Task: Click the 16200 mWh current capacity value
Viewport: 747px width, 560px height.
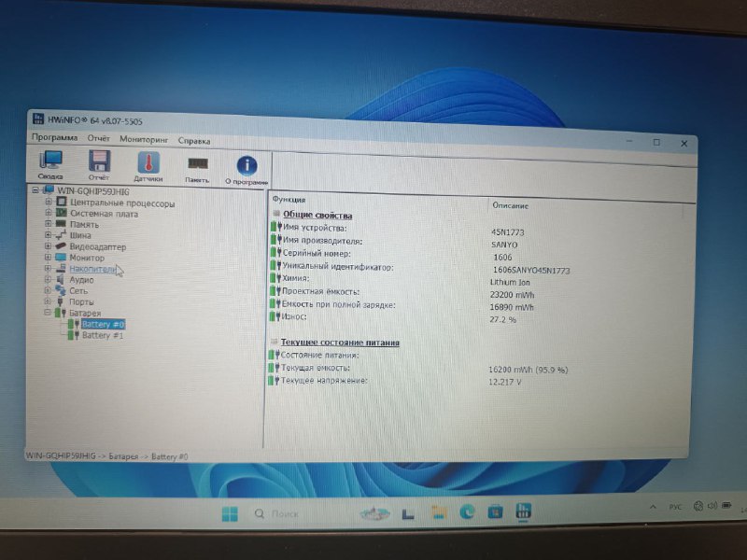Action: (529, 370)
